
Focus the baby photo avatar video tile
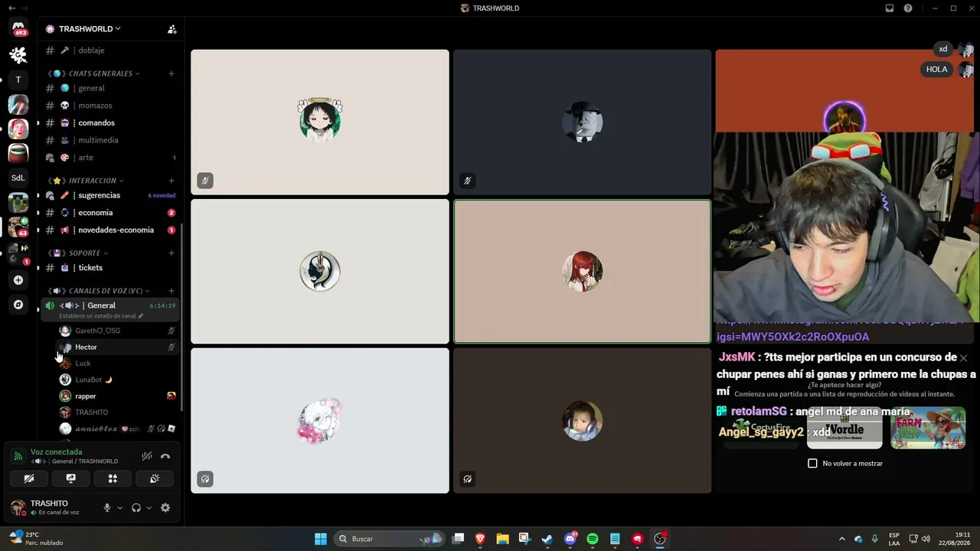click(x=582, y=421)
